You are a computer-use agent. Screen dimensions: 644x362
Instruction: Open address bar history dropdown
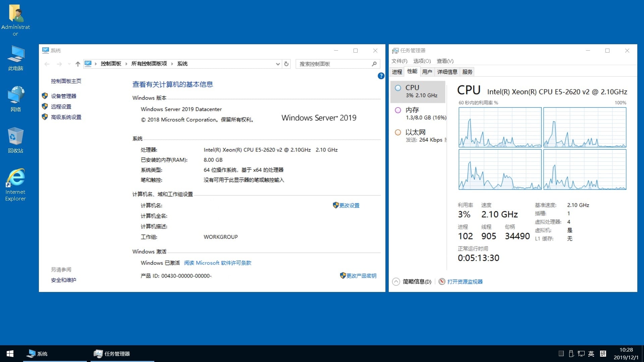pos(278,64)
